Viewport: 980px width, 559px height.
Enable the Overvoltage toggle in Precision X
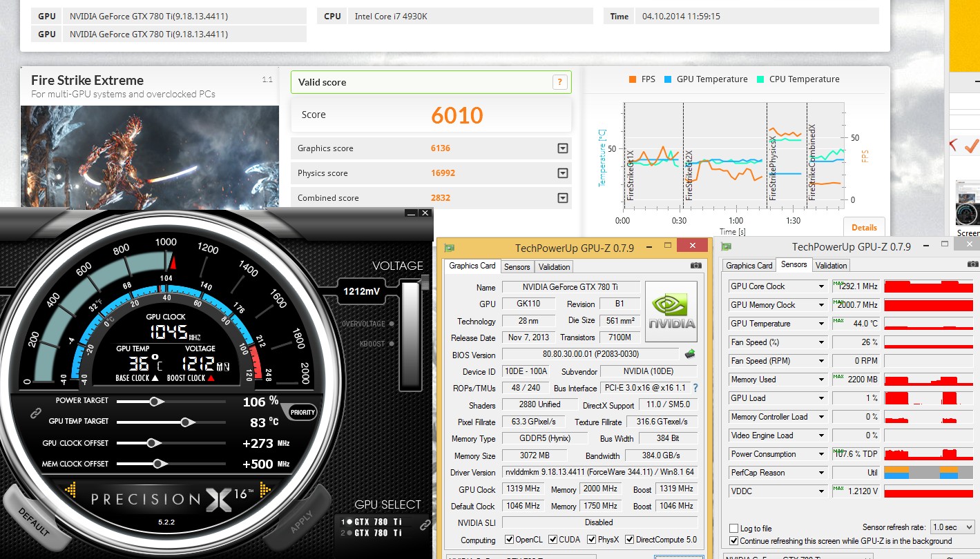pyautogui.click(x=391, y=324)
